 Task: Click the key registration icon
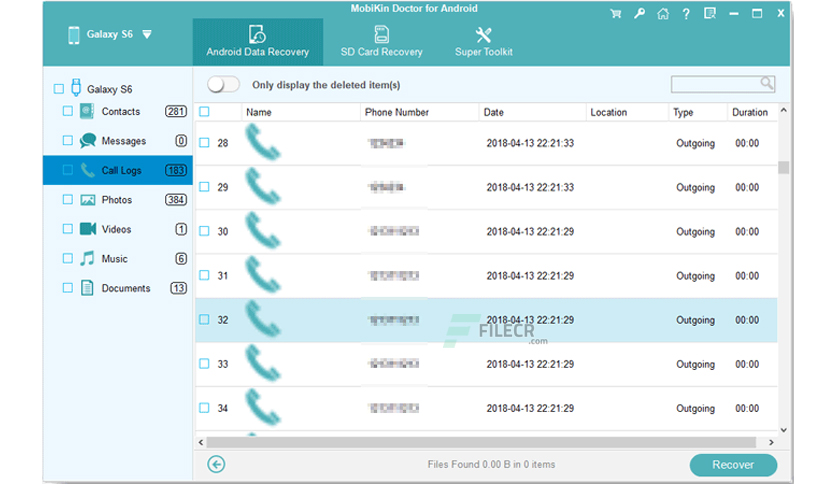coord(639,14)
